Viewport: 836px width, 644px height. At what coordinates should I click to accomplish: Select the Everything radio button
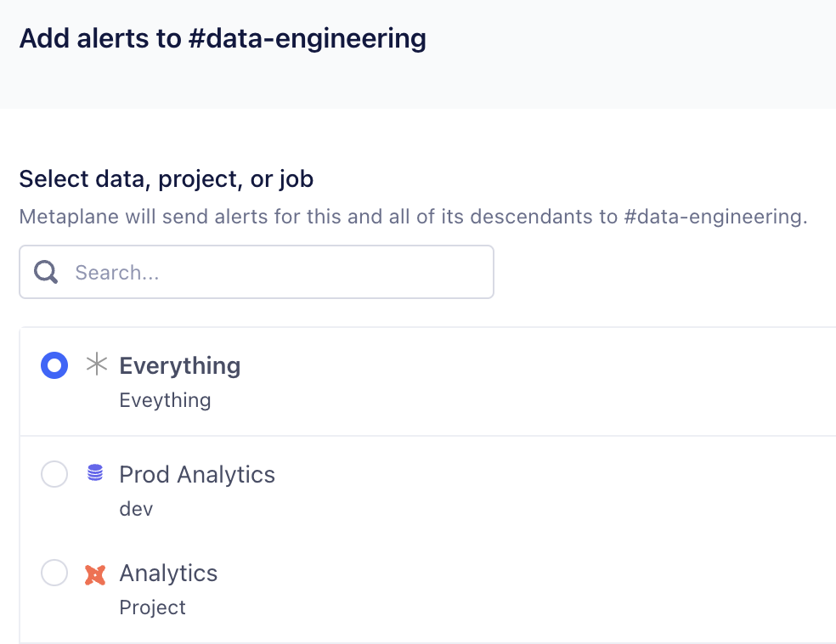[x=54, y=366]
